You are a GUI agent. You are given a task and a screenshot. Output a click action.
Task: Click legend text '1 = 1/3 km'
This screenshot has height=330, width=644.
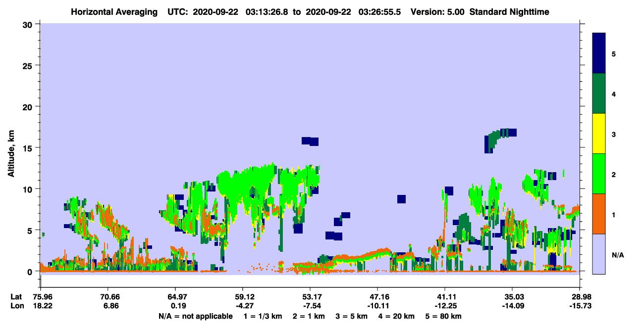(262, 316)
